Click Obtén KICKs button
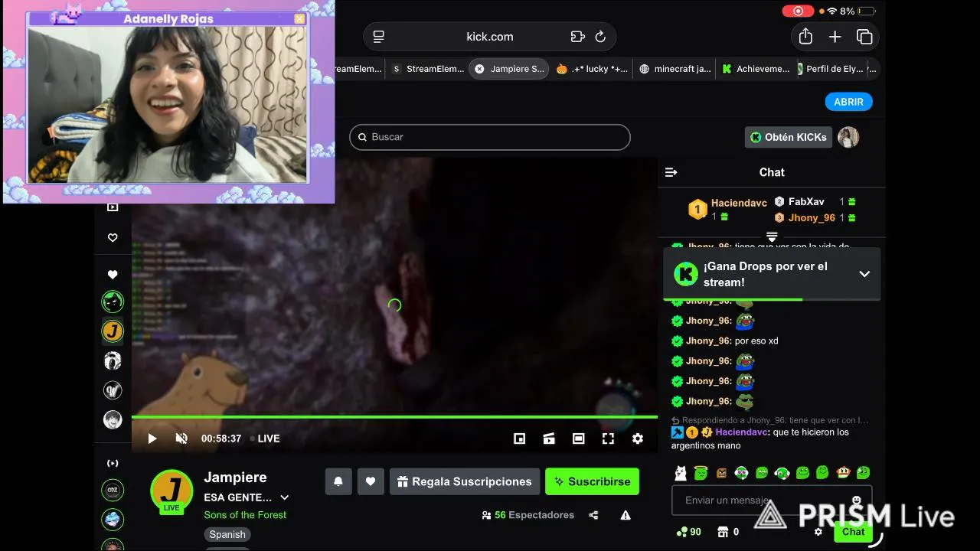980x551 pixels. coord(789,137)
